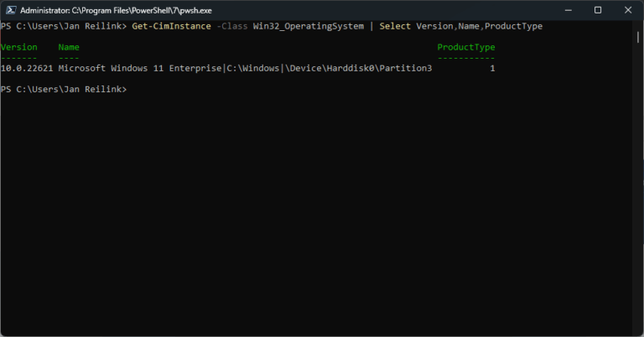
Task: Click the 'C:\Windows' text in the output row
Action: [x=253, y=68]
